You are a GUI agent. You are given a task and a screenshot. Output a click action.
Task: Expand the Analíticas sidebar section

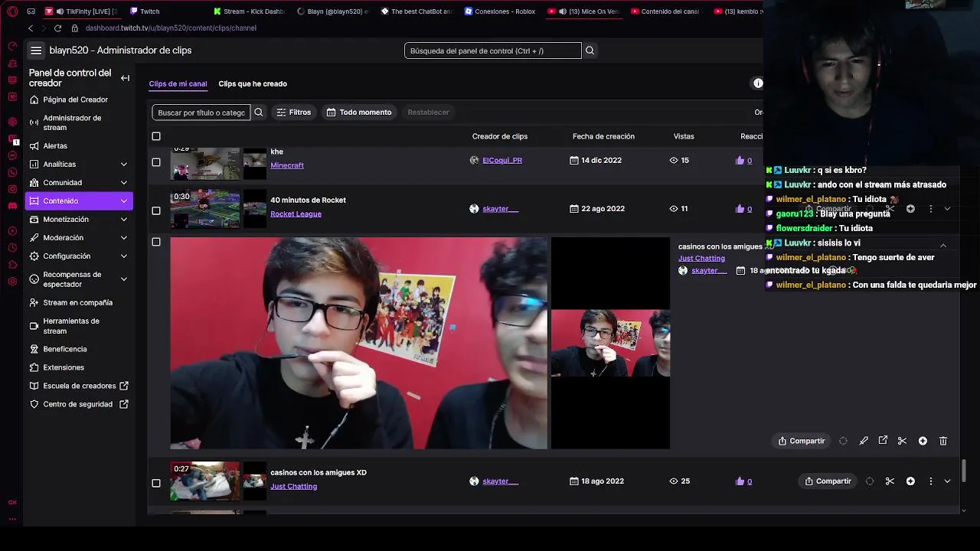pos(124,165)
